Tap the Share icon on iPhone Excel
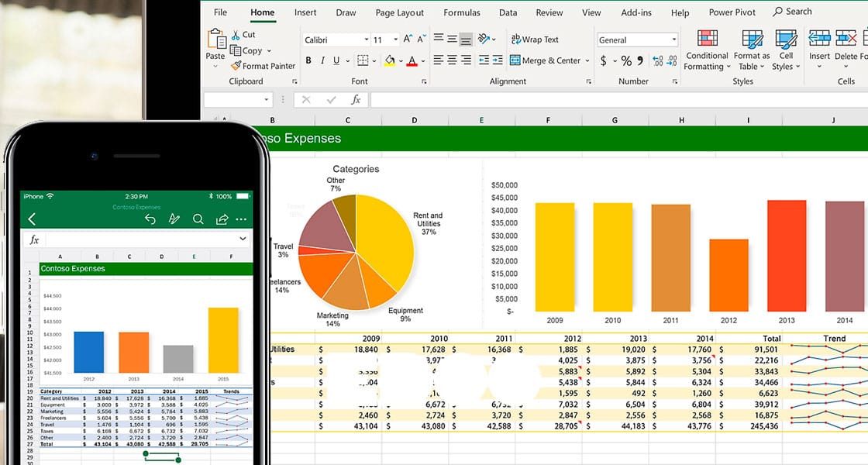This screenshot has width=868, height=465. tap(222, 219)
